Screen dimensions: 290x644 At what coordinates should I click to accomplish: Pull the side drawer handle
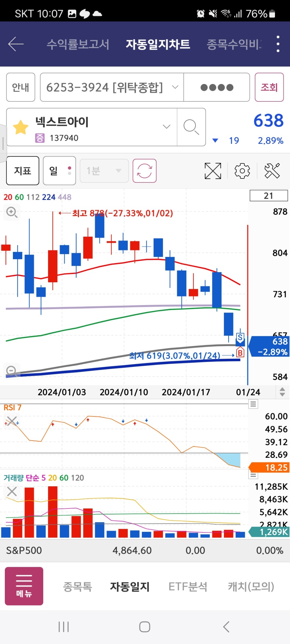(x=3, y=143)
